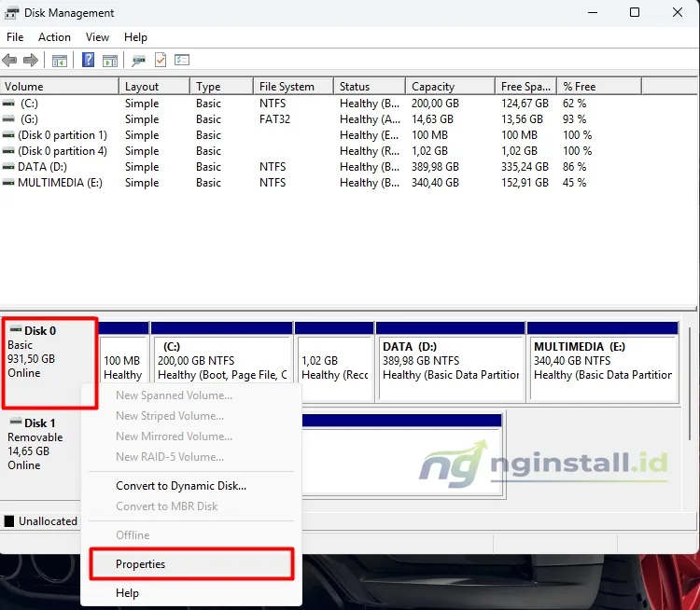Image resolution: width=700 pixels, height=610 pixels.
Task: Click the Show/Hide Action Pane icon
Action: [x=110, y=61]
